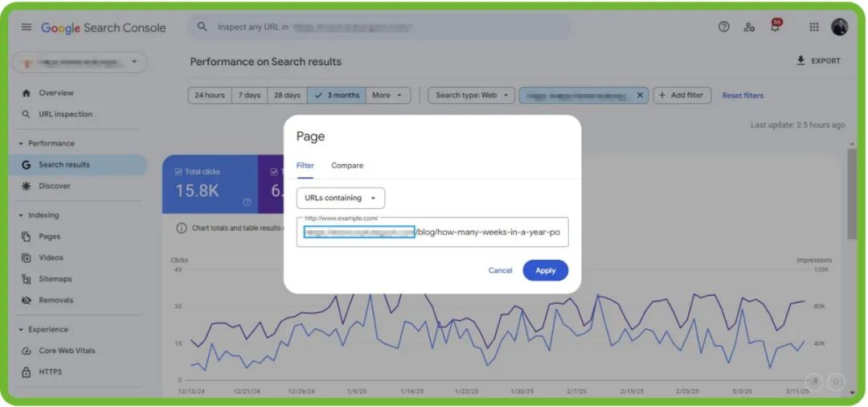Toggle the Total clicks checkbox
The height and width of the screenshot is (407, 868).
click(x=178, y=171)
